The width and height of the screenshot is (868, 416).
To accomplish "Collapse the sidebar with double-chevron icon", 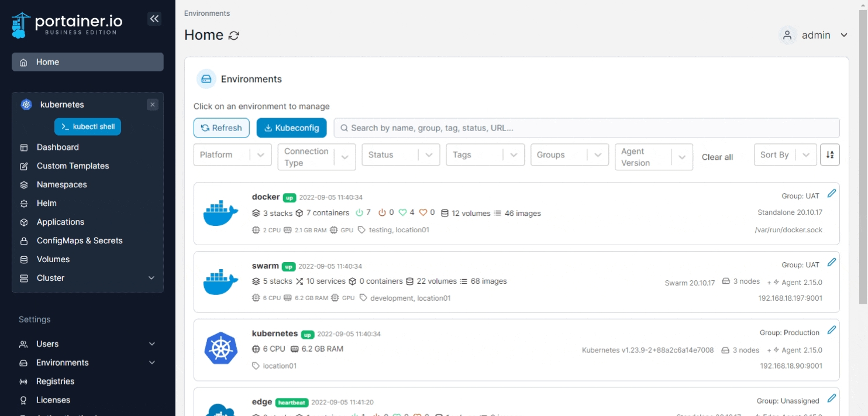I will [x=154, y=19].
